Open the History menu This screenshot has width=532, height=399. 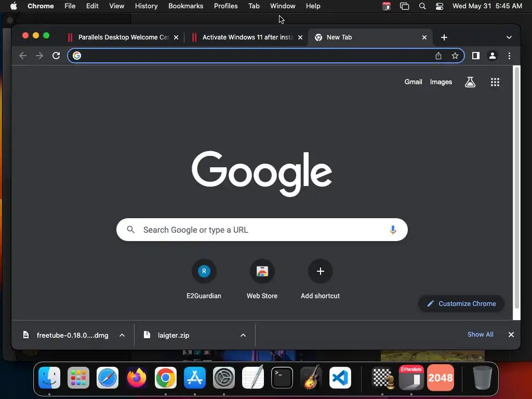click(x=146, y=6)
